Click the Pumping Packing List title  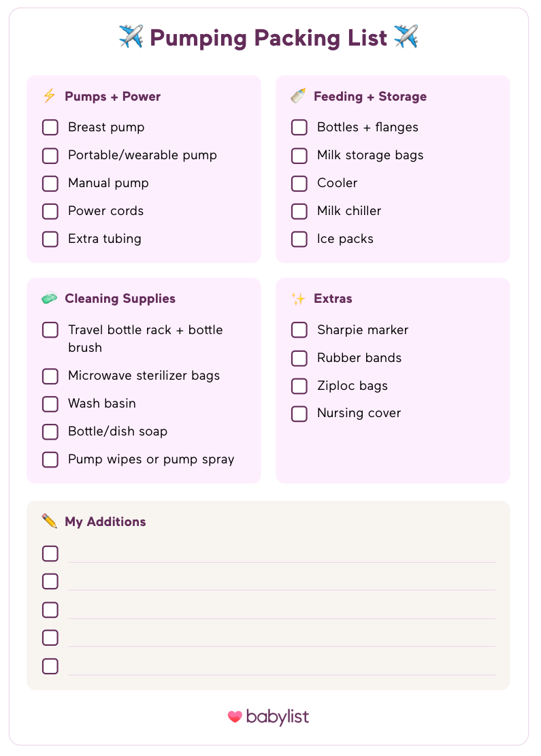[269, 37]
